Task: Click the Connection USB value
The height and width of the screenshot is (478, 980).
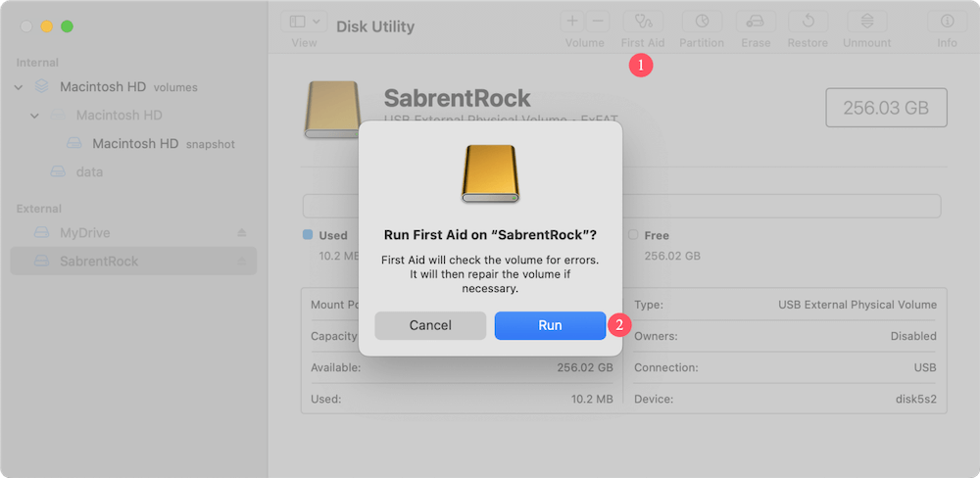Action: click(925, 368)
